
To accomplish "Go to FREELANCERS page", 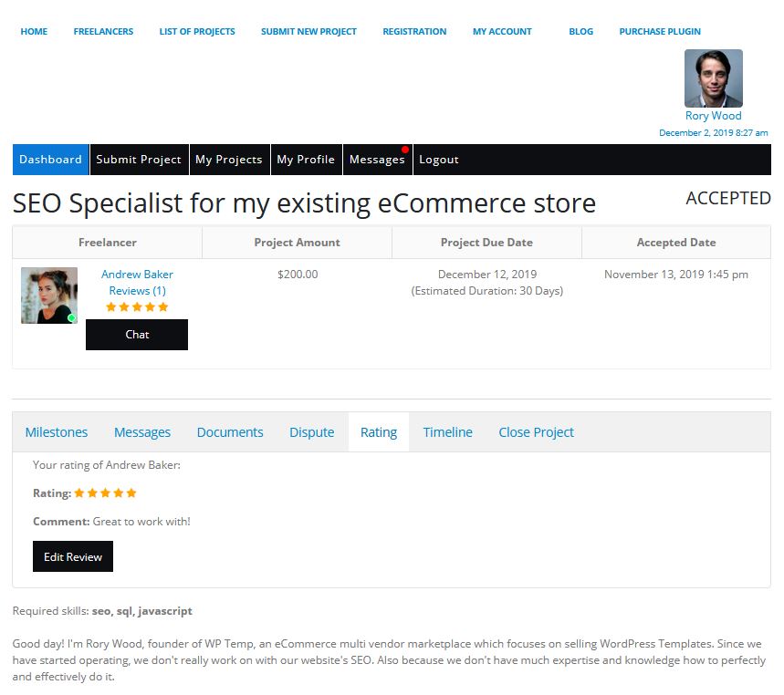I will (x=103, y=32).
